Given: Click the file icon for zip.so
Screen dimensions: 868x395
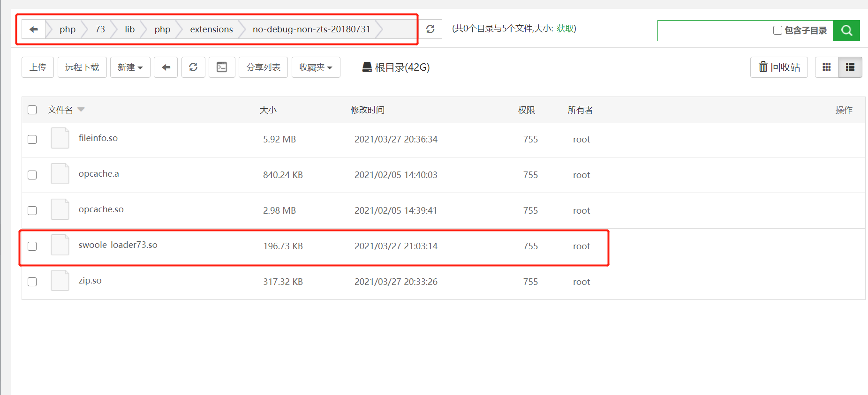Looking at the screenshot, I should [60, 281].
